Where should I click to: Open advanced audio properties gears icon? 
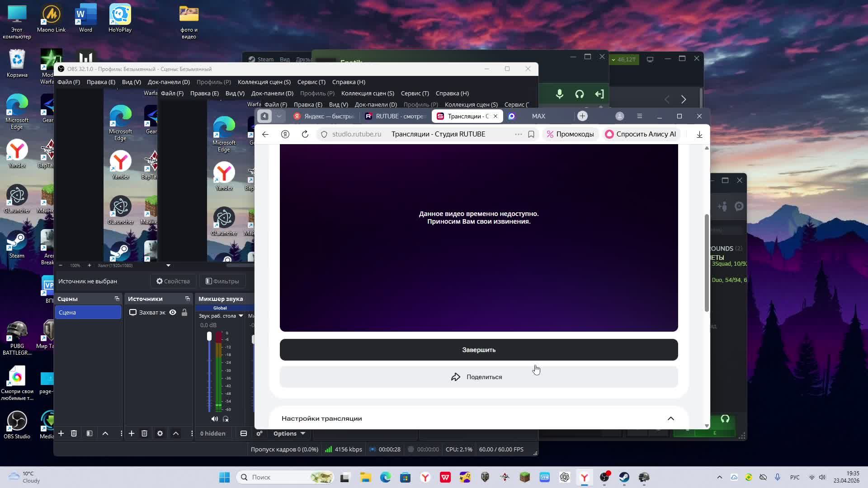tap(259, 433)
